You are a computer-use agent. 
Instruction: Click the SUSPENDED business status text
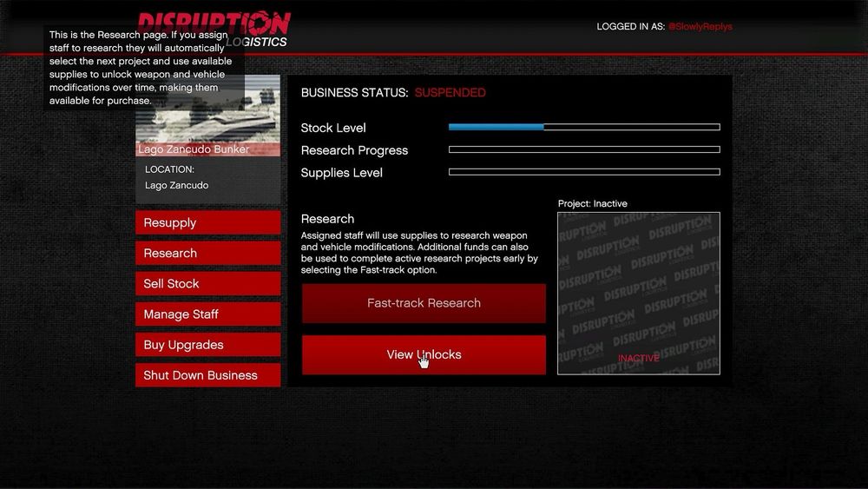pyautogui.click(x=450, y=93)
